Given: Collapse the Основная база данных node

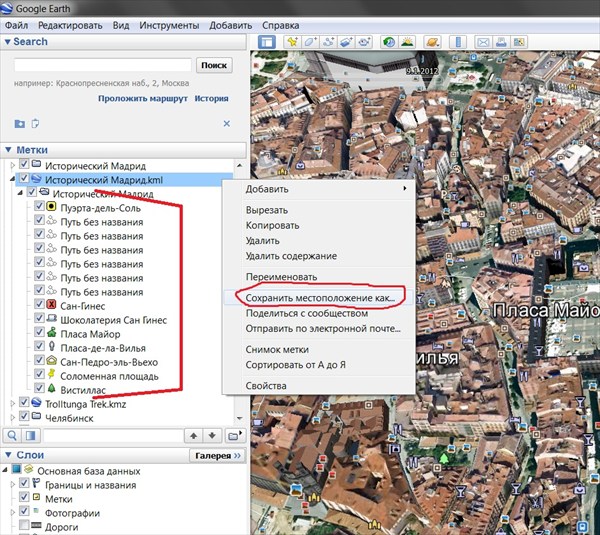Looking at the screenshot, I should 5,470.
